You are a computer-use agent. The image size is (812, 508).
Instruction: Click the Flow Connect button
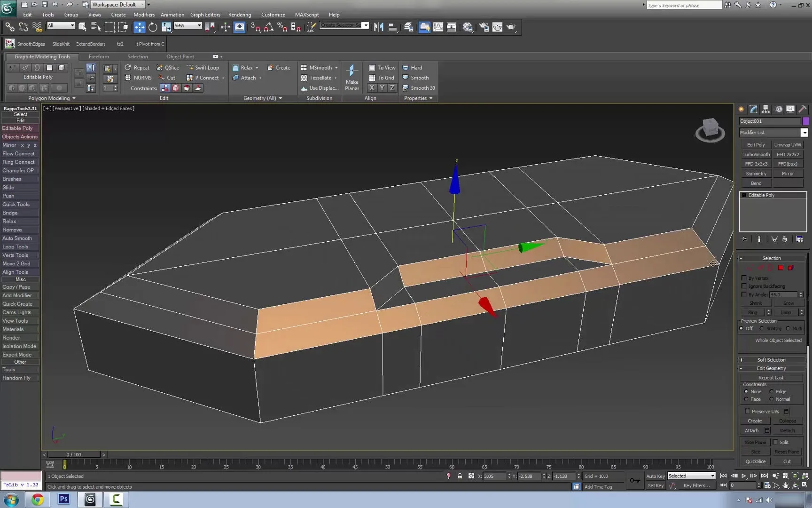coord(19,154)
